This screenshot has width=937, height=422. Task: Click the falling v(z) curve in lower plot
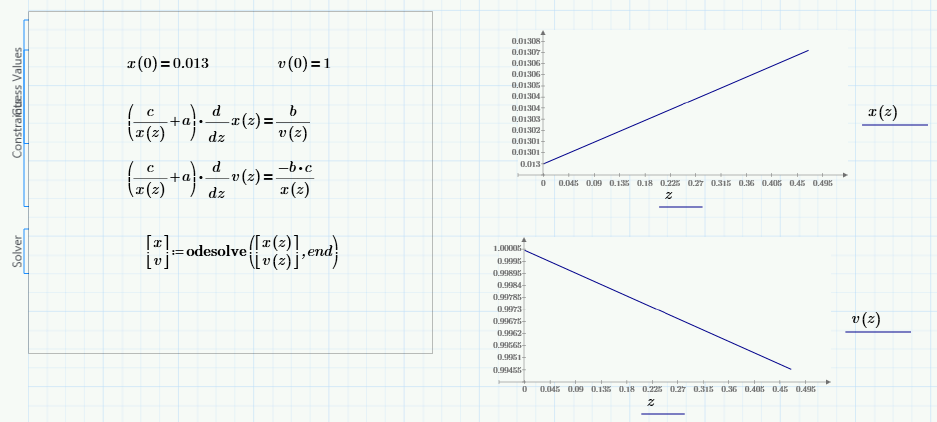point(657,310)
